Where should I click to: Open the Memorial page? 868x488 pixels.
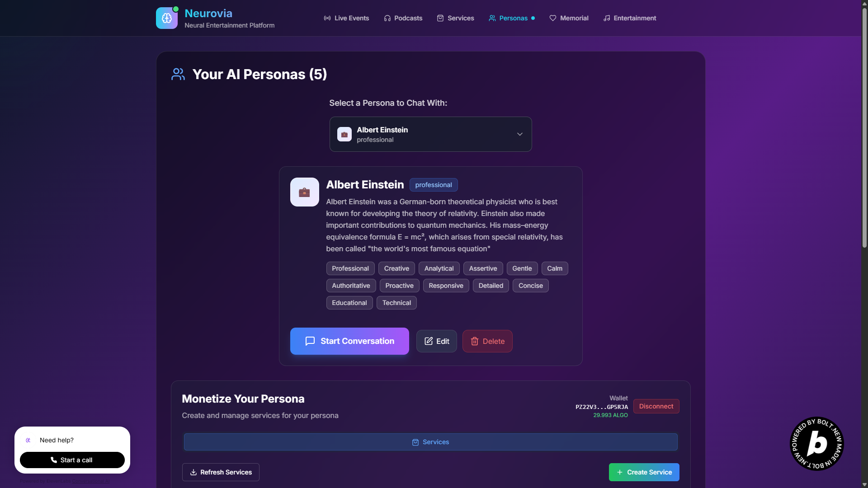[569, 18]
